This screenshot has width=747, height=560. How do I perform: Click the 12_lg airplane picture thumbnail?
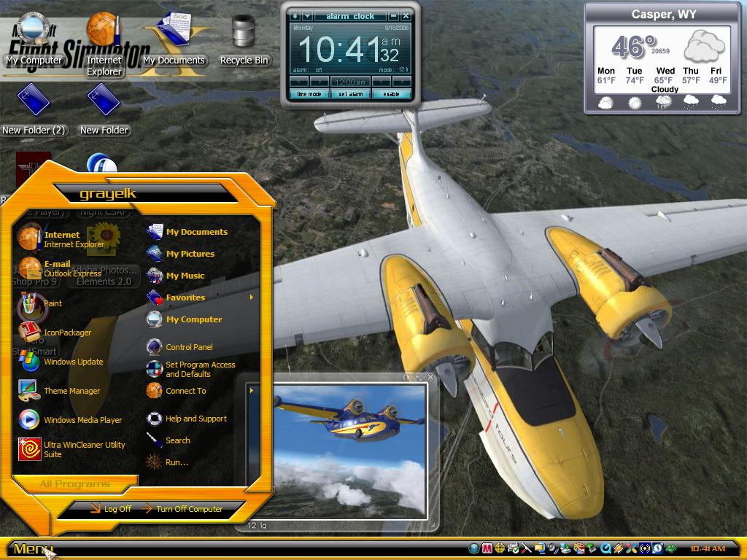(349, 451)
